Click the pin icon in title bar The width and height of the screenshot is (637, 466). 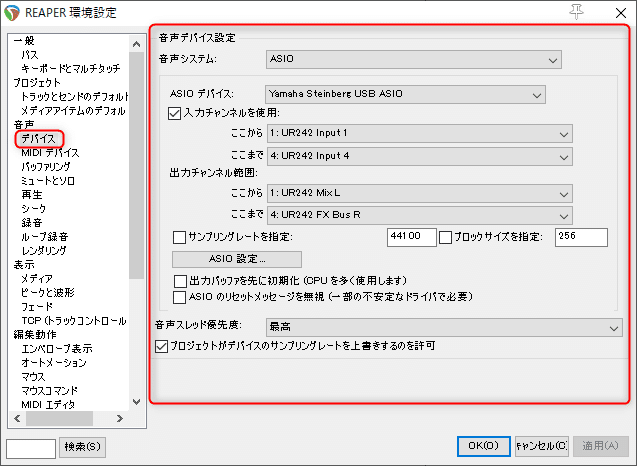[576, 12]
